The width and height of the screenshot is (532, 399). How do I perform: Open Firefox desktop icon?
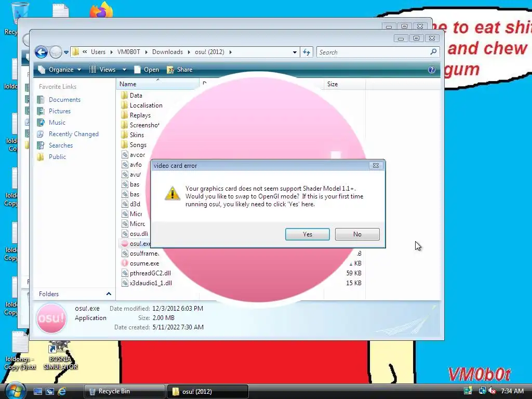(x=101, y=9)
